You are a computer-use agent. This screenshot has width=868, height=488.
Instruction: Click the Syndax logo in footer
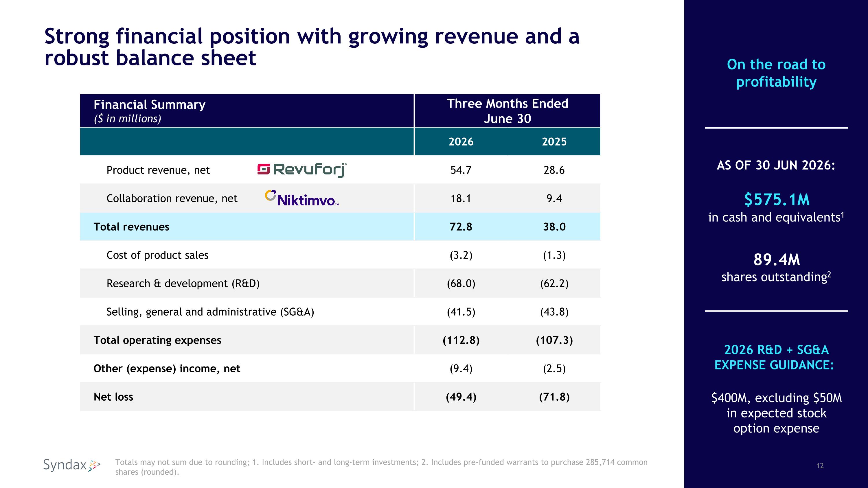click(72, 465)
